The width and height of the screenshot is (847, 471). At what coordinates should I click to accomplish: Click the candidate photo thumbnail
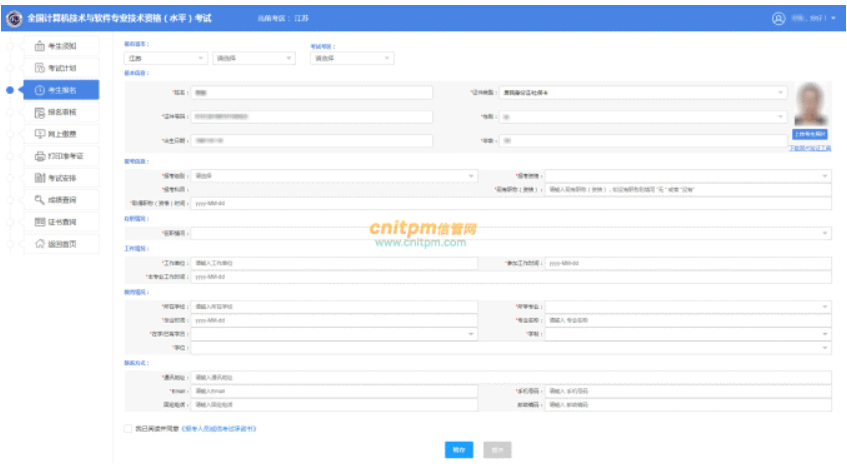tap(811, 103)
